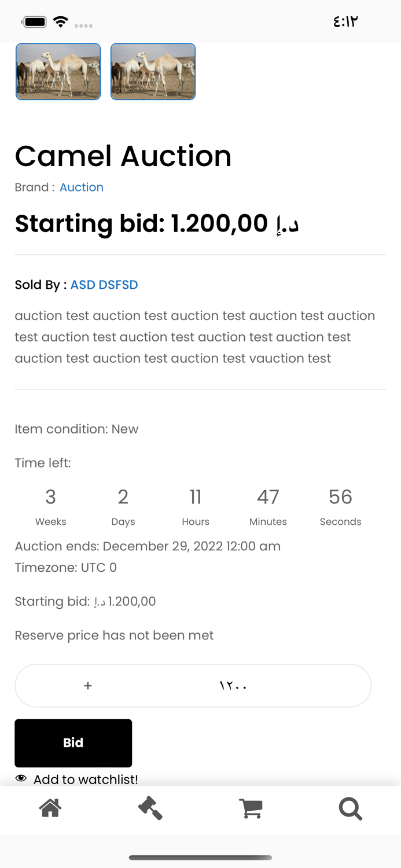The image size is (401, 868).
Task: Tap the home indicator bar
Action: pos(200,858)
